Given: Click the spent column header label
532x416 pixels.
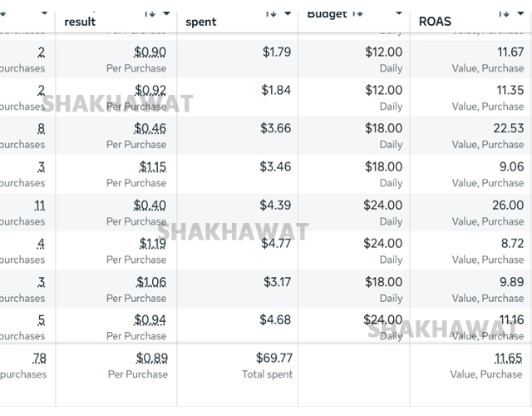Looking at the screenshot, I should tap(200, 22).
